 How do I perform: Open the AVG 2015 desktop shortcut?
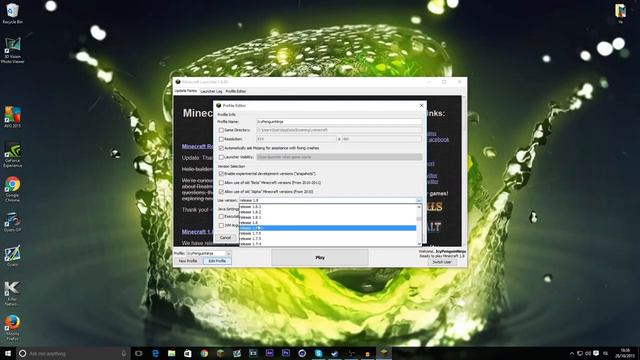pos(12,117)
